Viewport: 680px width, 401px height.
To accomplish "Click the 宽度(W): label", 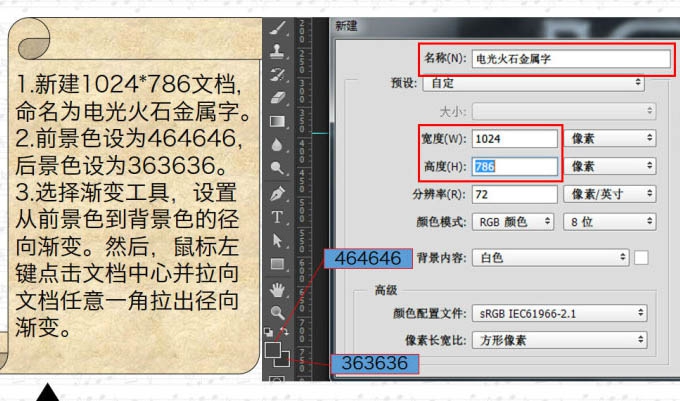I will (444, 139).
